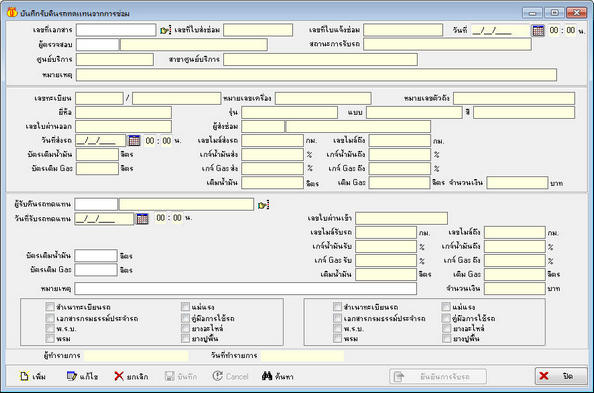Click บันทึก (save) button
Viewport: 594px width, 393px height.
181,376
